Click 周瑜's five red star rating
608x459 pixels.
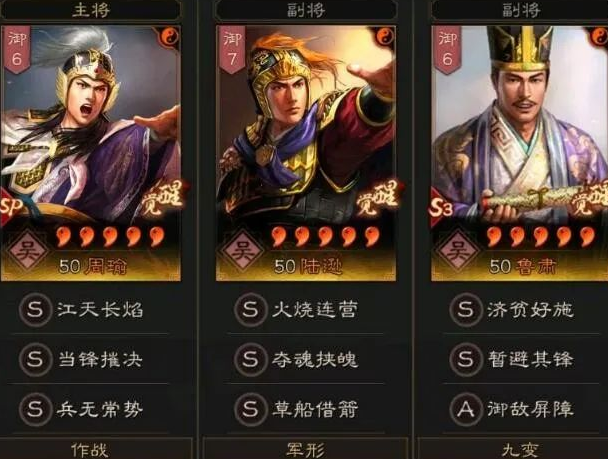pyautogui.click(x=110, y=237)
